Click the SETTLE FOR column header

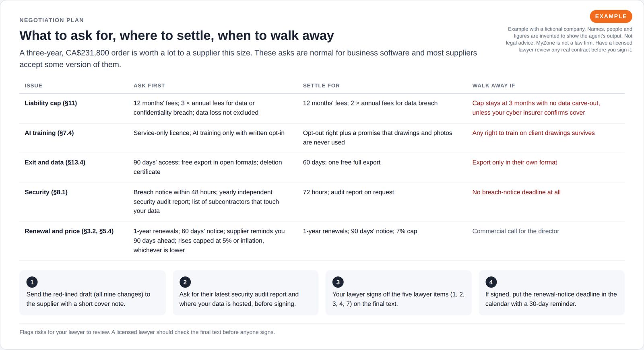click(x=321, y=86)
